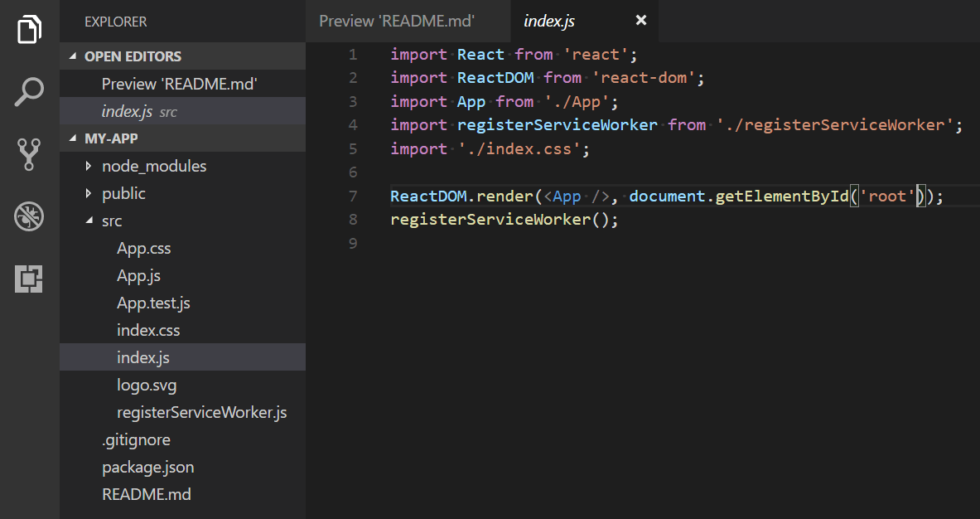Viewport: 980px width, 519px height.
Task: Open the Source Control (Git) view
Action: (x=29, y=154)
